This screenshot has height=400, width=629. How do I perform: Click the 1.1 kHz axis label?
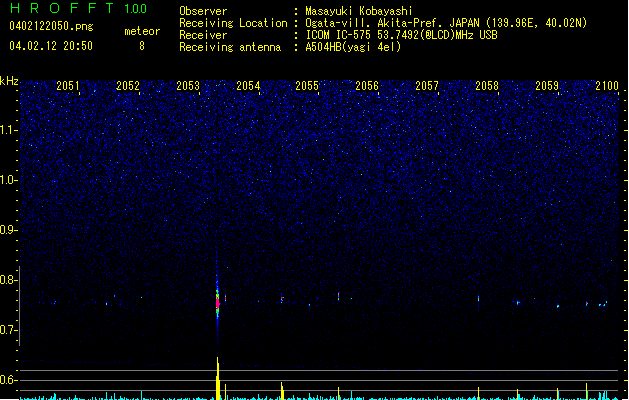[9, 130]
